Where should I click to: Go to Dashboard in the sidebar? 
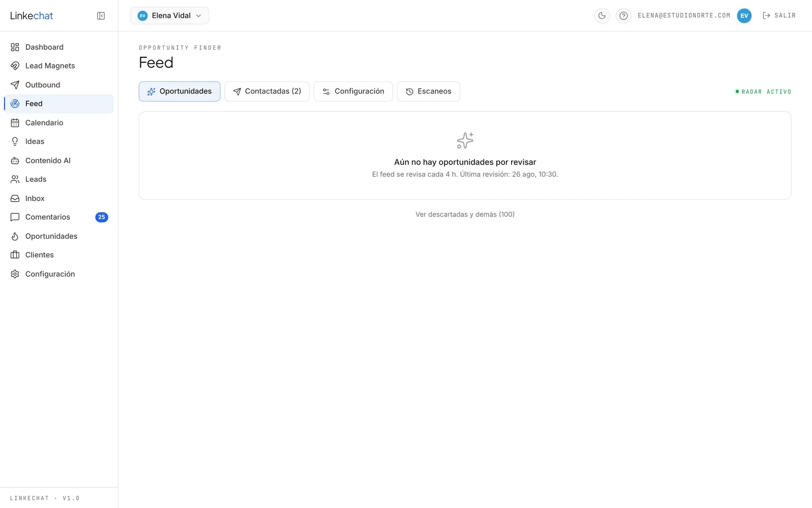(x=59, y=47)
